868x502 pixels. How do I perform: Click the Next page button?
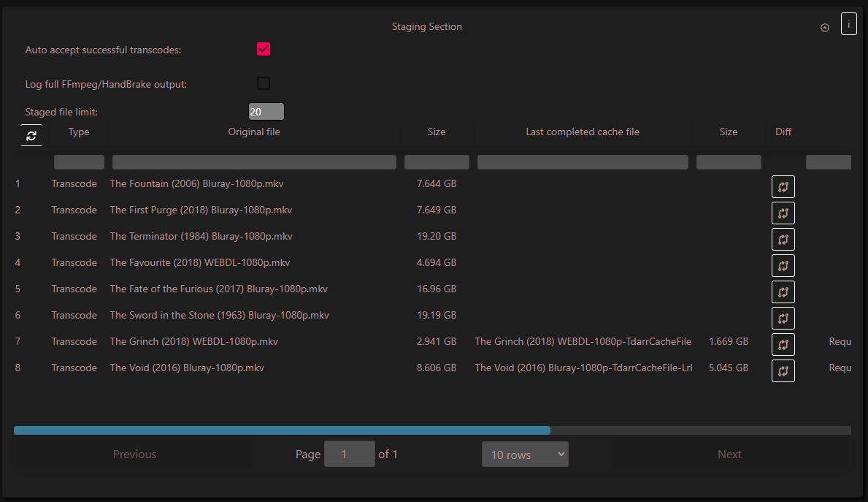coord(729,454)
